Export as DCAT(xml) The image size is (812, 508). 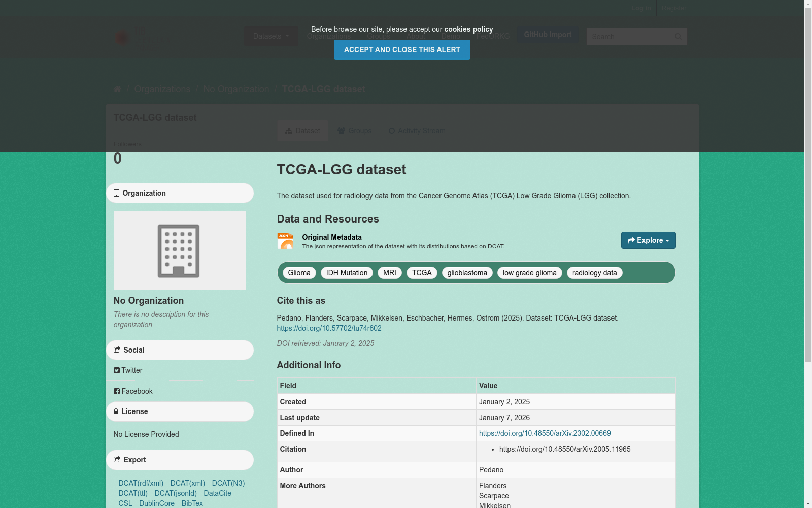pos(188,483)
